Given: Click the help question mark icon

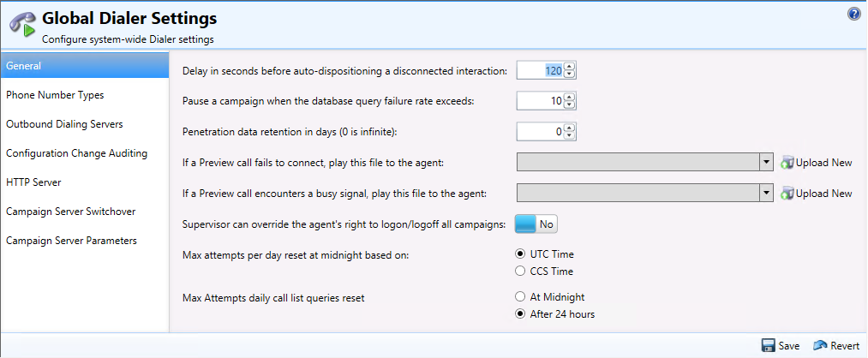Looking at the screenshot, I should (854, 14).
